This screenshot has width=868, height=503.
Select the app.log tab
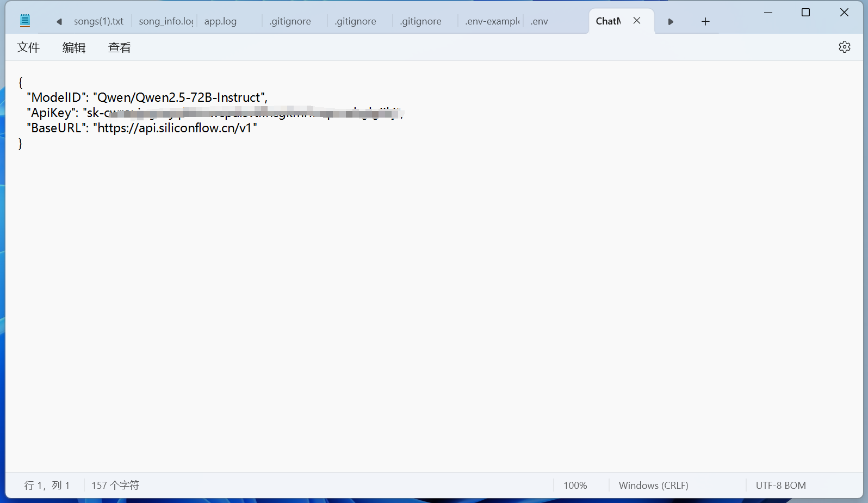[220, 22]
